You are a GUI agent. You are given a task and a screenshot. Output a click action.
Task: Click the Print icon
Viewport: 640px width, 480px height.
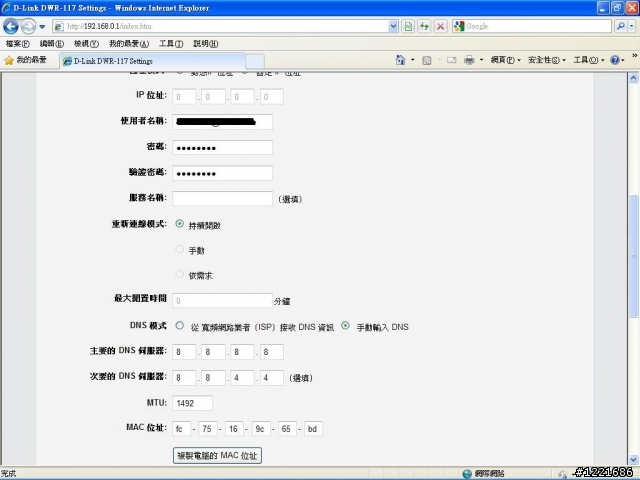point(469,60)
